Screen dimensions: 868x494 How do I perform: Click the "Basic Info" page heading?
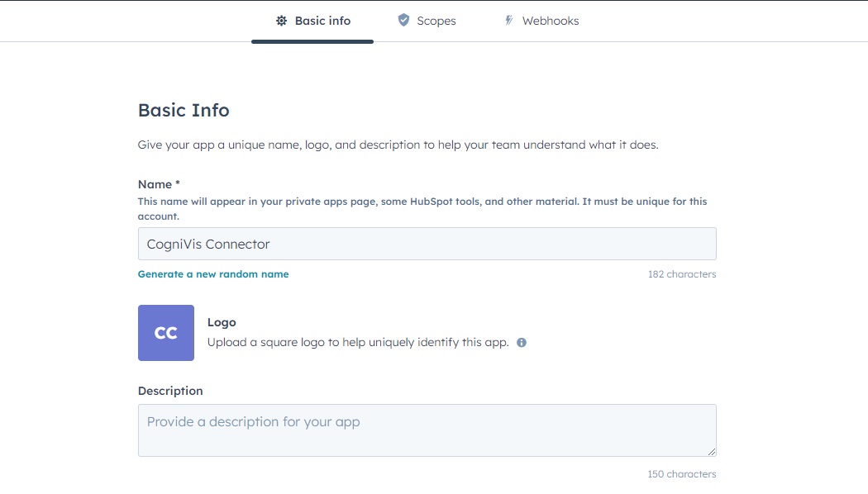[x=184, y=111]
